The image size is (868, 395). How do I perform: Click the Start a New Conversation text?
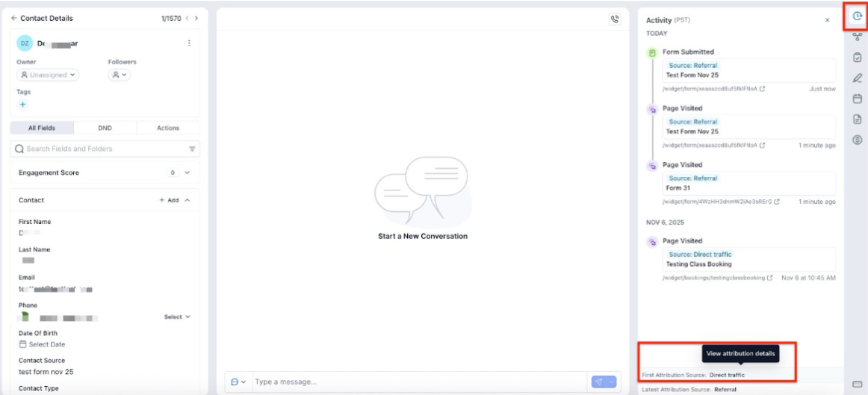click(x=422, y=236)
